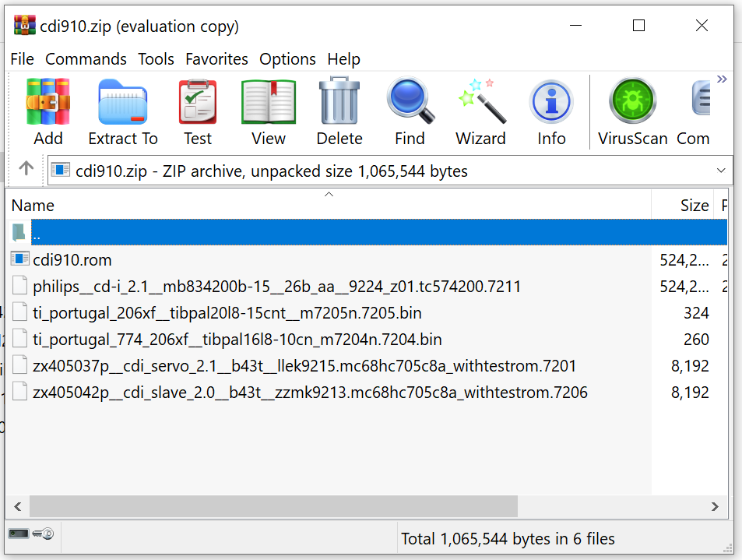Close the WinRAR window
Screen dimensions: 742x560
pyautogui.click(x=702, y=25)
